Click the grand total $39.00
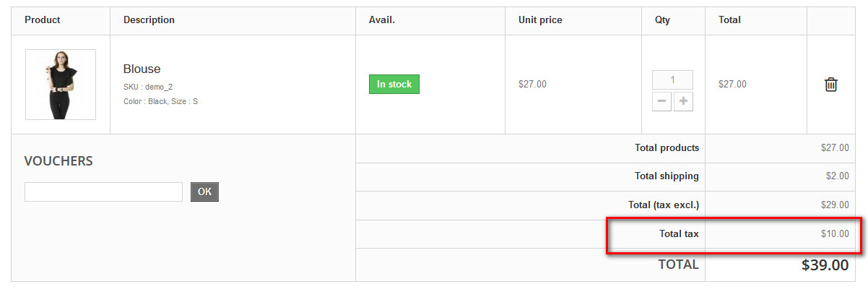This screenshot has height=292, width=868. [825, 265]
